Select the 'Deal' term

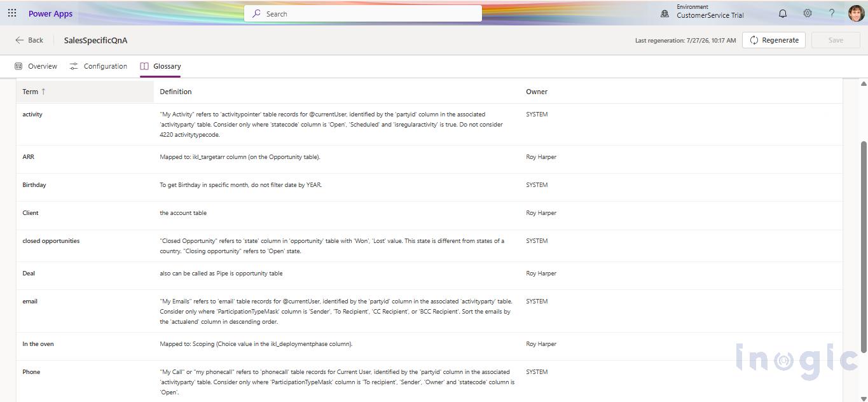[29, 274]
